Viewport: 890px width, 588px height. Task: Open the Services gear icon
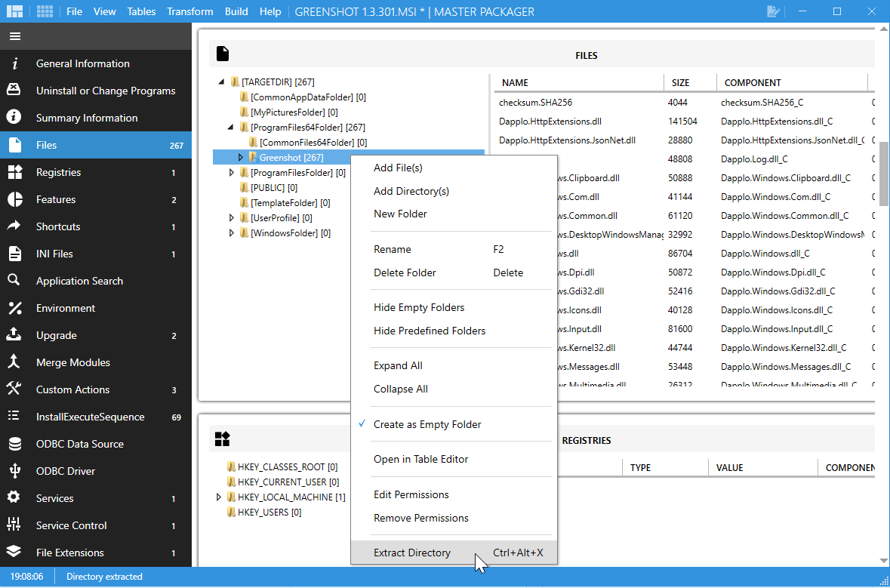pos(14,498)
